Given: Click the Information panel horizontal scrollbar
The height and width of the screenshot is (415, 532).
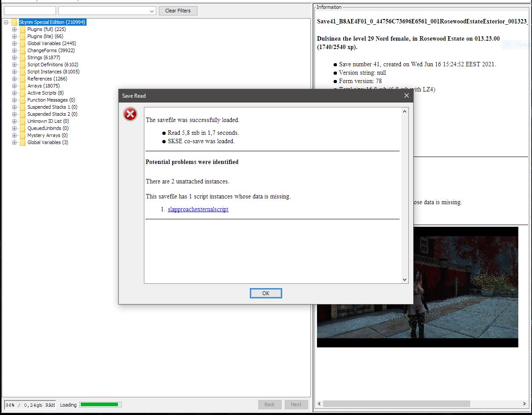Looking at the screenshot, I should point(396,404).
